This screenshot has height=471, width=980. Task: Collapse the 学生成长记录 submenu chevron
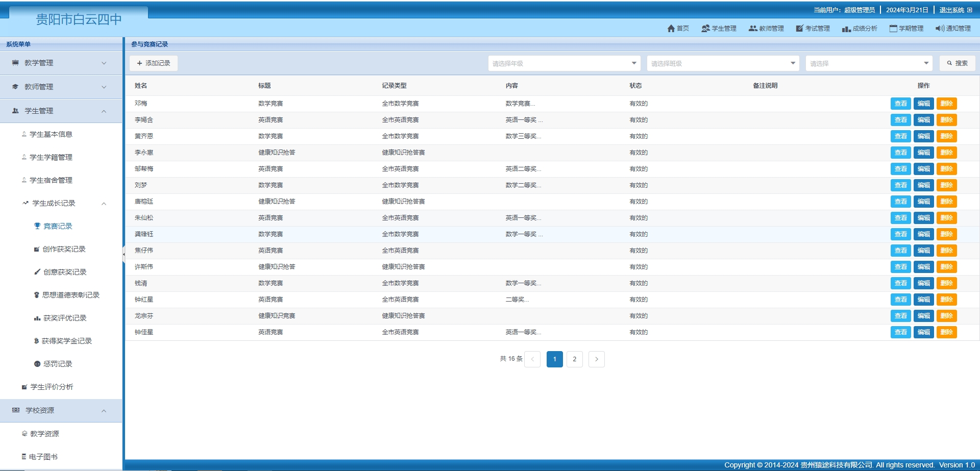[104, 204]
